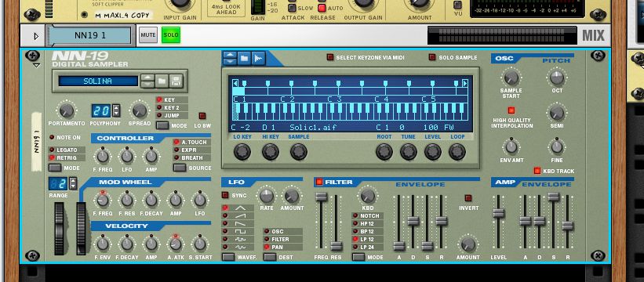Click the Sample Start knob

511,77
